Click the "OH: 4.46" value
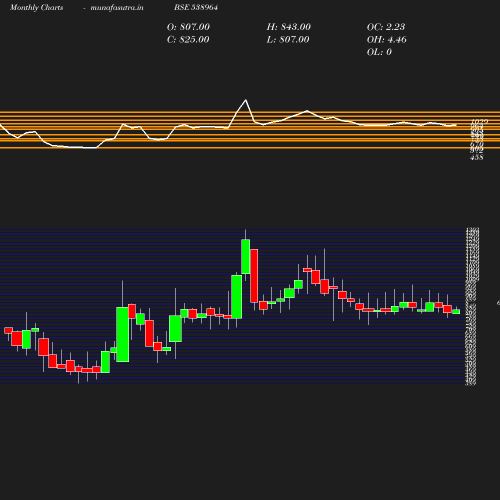Image resolution: width=500 pixels, height=500 pixels. coord(387,40)
